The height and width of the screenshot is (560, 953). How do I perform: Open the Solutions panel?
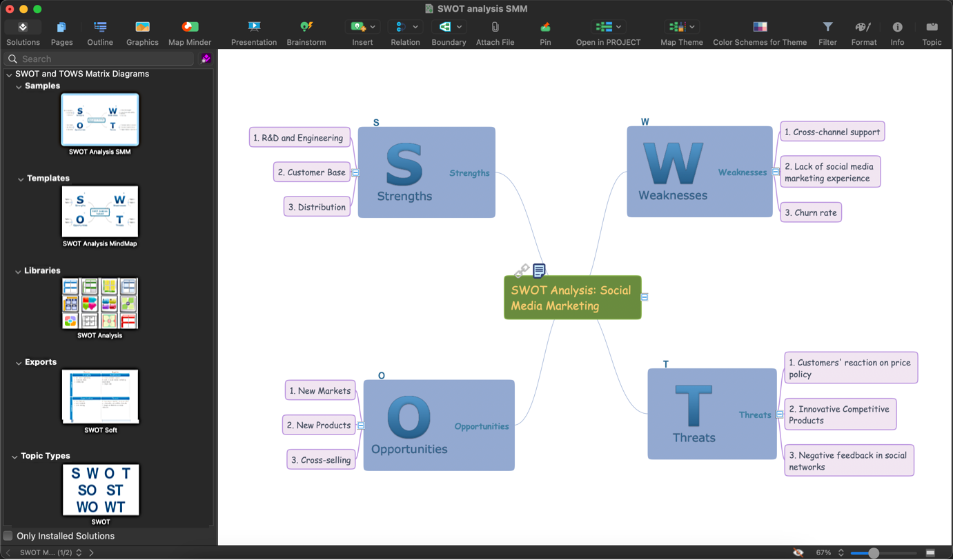tap(23, 32)
